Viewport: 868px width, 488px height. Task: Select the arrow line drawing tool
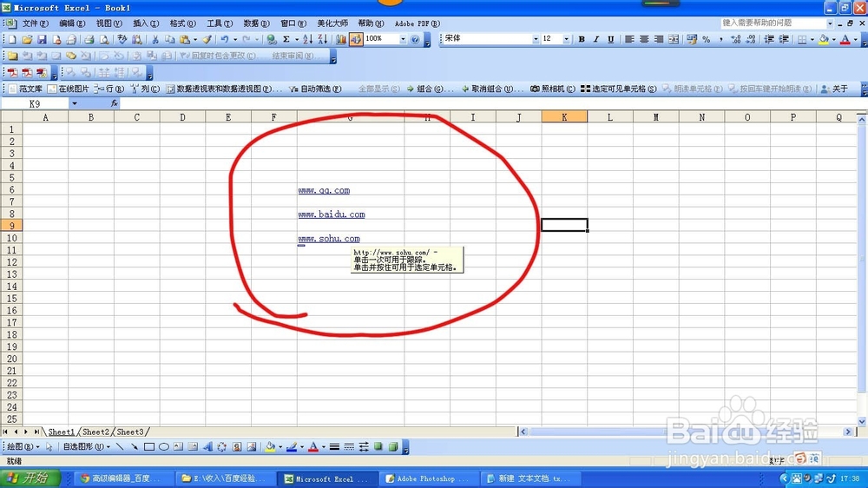(134, 447)
